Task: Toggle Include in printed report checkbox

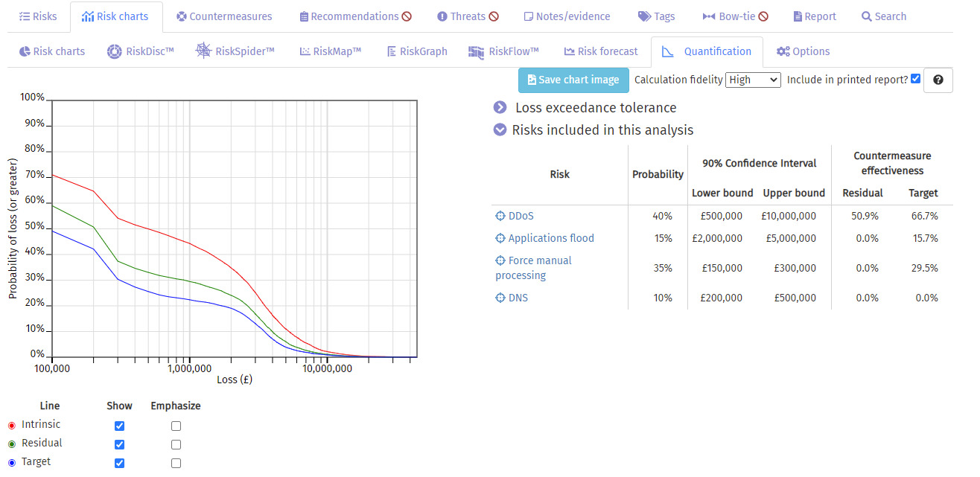Action: [x=915, y=79]
